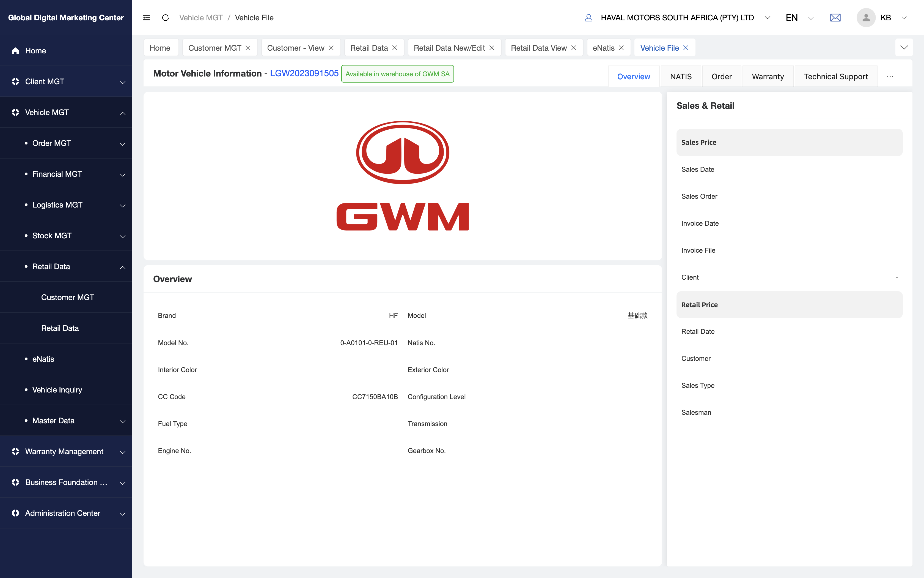Screen dimensions: 924x578
Task: Click the GWM logo image
Action: [x=402, y=176]
